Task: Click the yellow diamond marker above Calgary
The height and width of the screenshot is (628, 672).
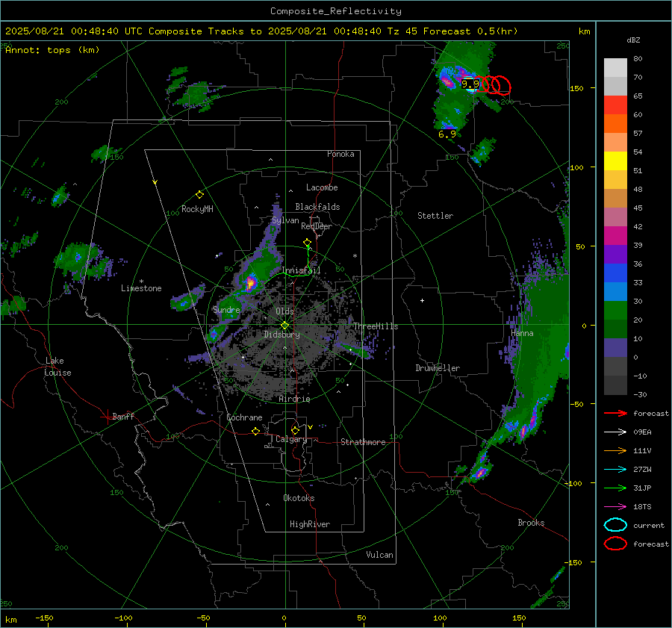Action: pyautogui.click(x=295, y=430)
